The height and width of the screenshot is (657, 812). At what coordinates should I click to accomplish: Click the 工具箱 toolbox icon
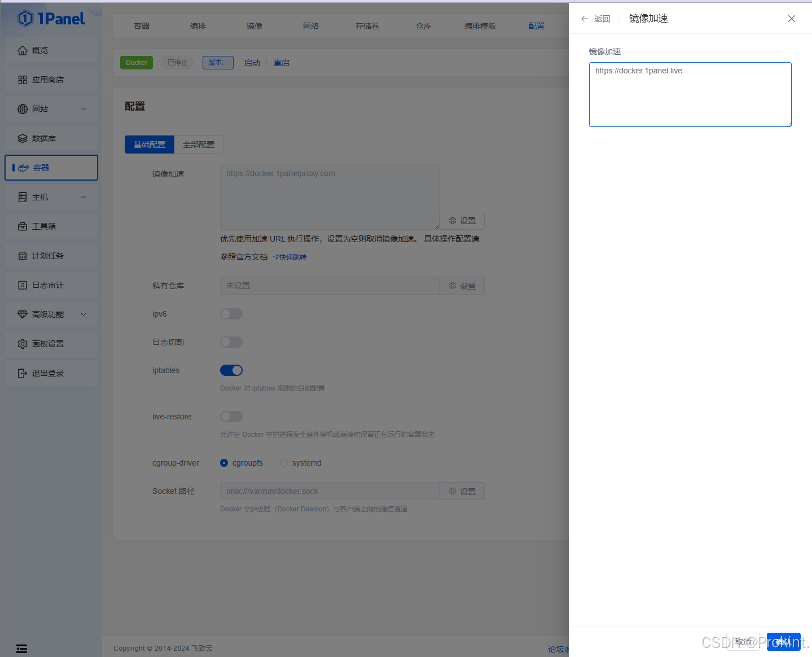click(23, 226)
